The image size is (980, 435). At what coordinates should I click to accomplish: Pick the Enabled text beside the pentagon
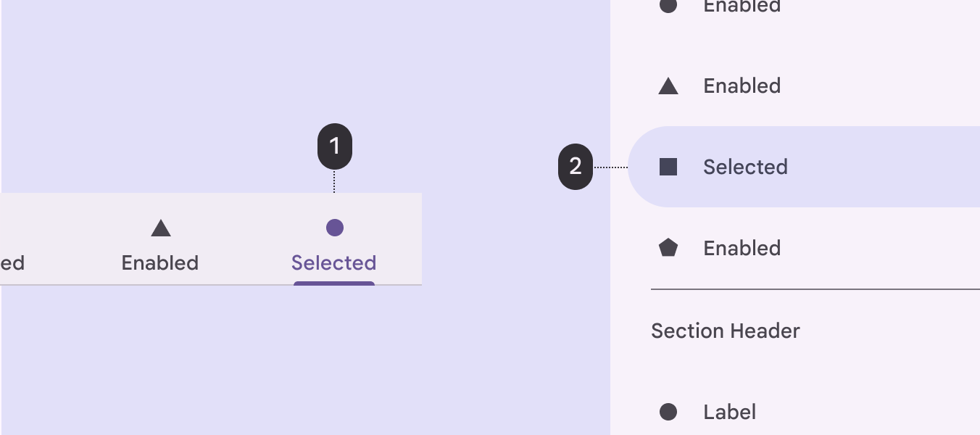click(742, 249)
